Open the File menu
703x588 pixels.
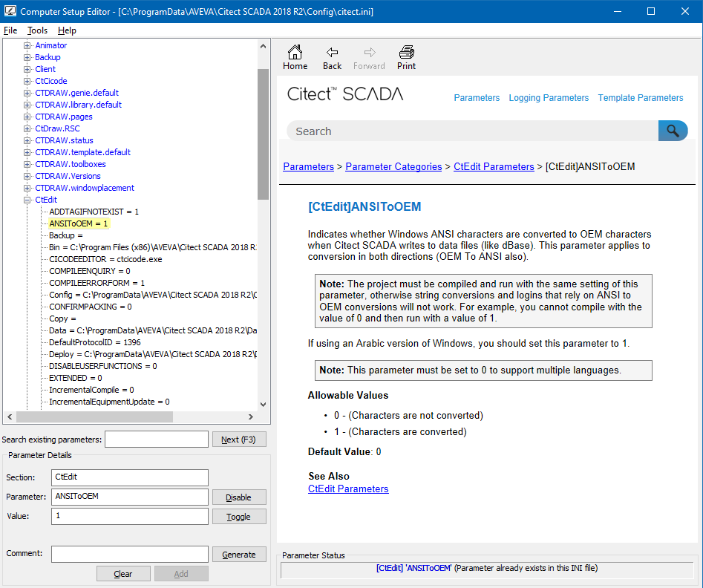coord(10,30)
